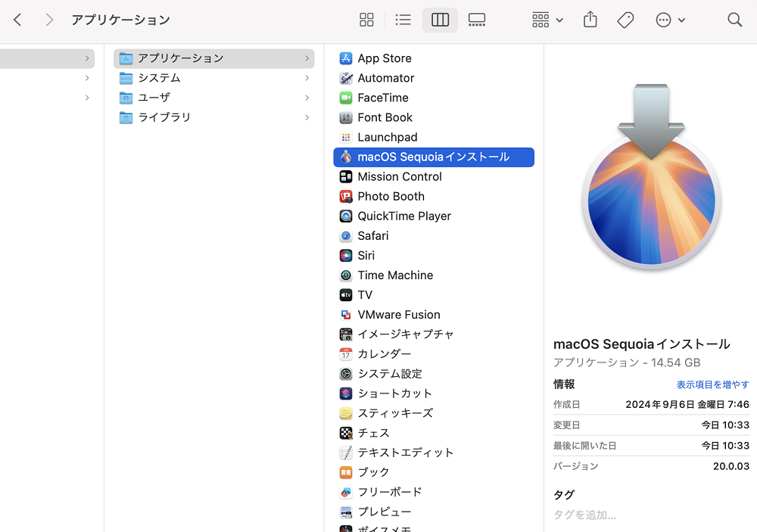Select the Siri app icon
Viewport: 757px width, 532px height.
point(346,256)
